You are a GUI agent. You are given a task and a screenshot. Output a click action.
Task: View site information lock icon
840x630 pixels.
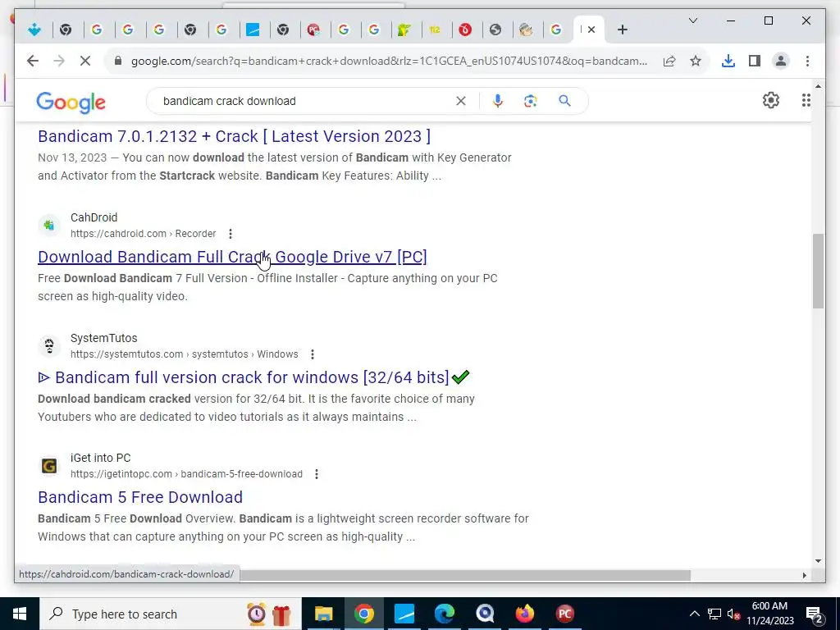[x=118, y=61]
